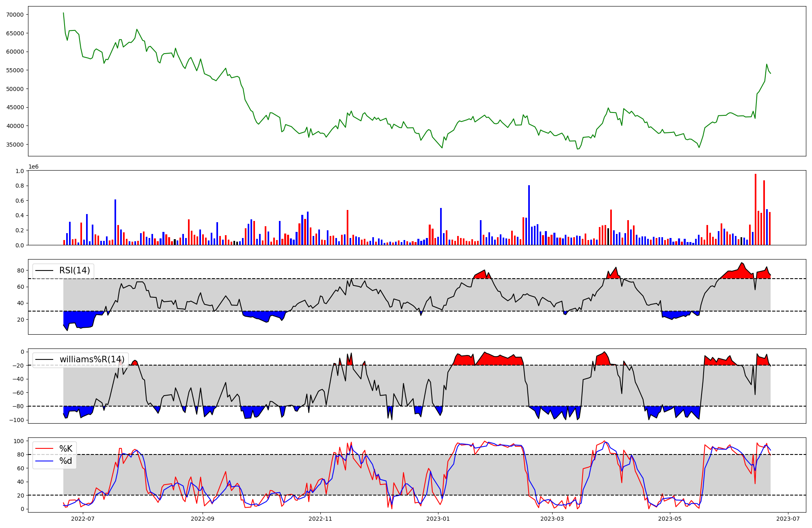Click the 2023-01 x-axis date label
Viewport: 812px width, 528px height.
[x=438, y=519]
